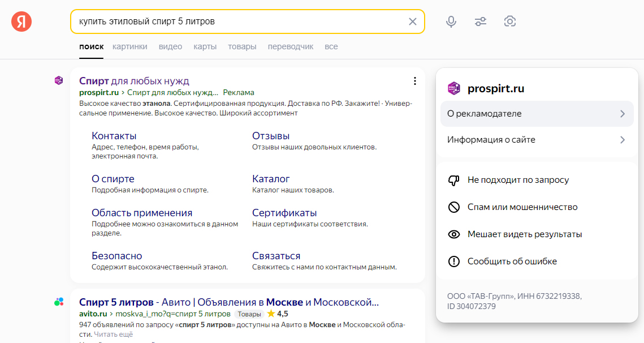Screen dimensions: 644x343
Task: Open the 'Отзывы' sitelink
Action: click(x=271, y=136)
